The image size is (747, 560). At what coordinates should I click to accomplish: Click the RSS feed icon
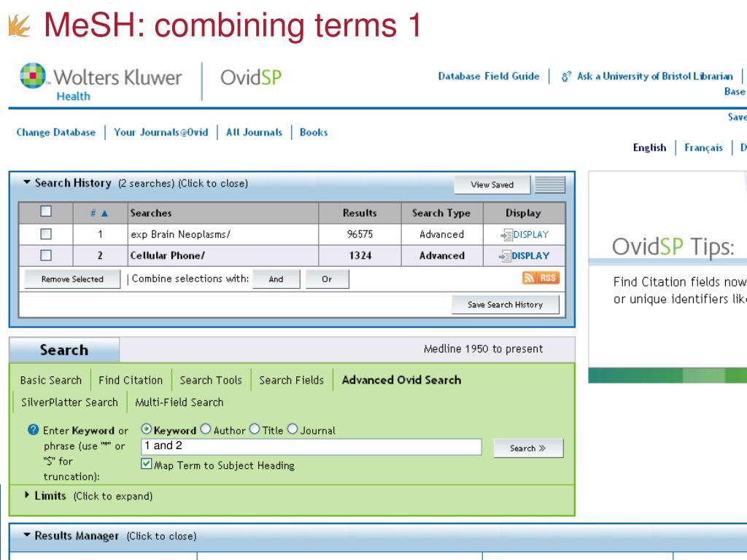(541, 278)
